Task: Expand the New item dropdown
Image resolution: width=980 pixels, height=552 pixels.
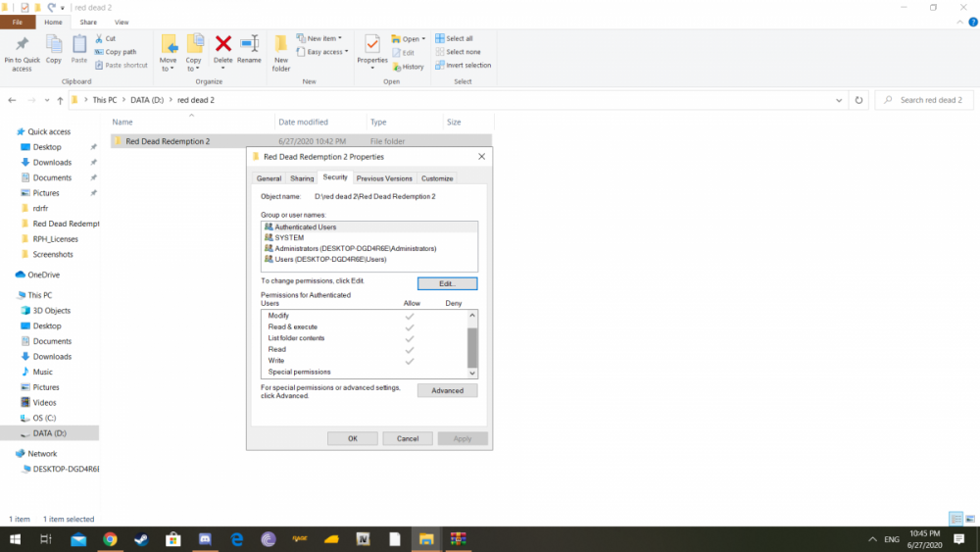Action: pyautogui.click(x=323, y=38)
